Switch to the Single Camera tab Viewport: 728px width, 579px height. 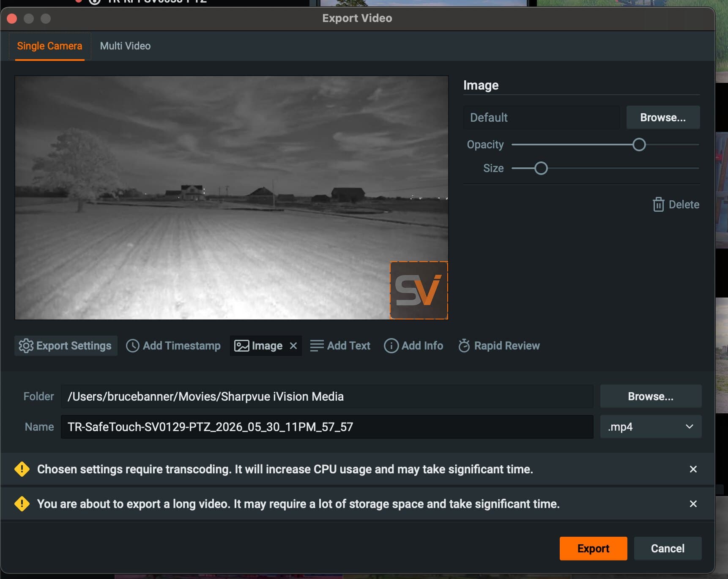[49, 46]
